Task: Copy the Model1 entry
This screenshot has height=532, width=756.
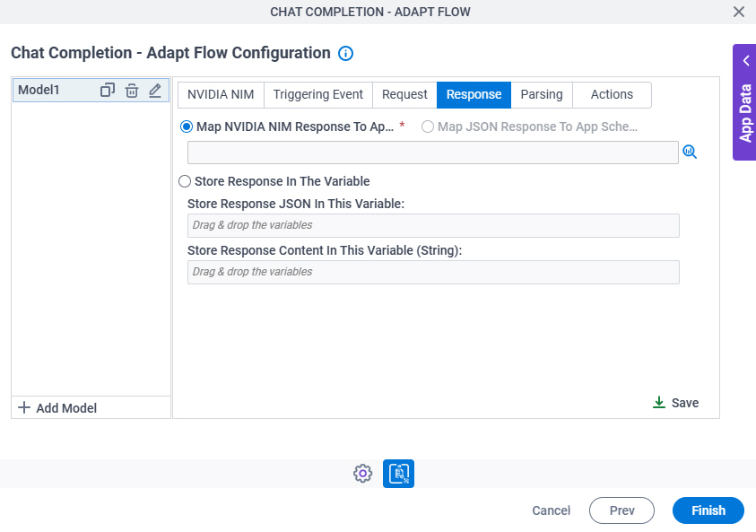Action: pyautogui.click(x=108, y=91)
